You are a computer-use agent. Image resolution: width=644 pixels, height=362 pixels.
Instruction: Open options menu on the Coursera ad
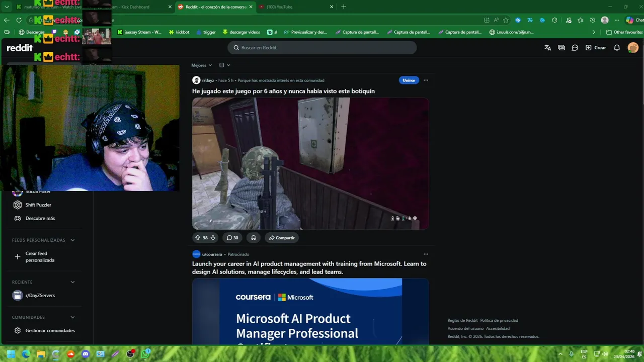point(426,254)
